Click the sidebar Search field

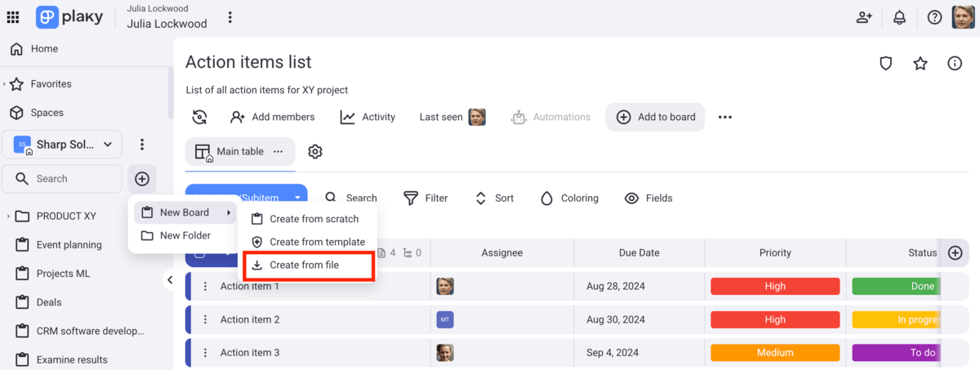[x=63, y=179]
